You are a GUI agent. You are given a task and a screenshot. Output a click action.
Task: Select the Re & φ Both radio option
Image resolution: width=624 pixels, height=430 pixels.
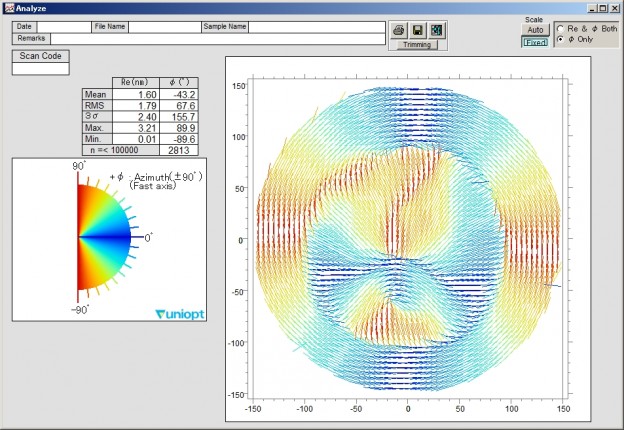tap(560, 29)
